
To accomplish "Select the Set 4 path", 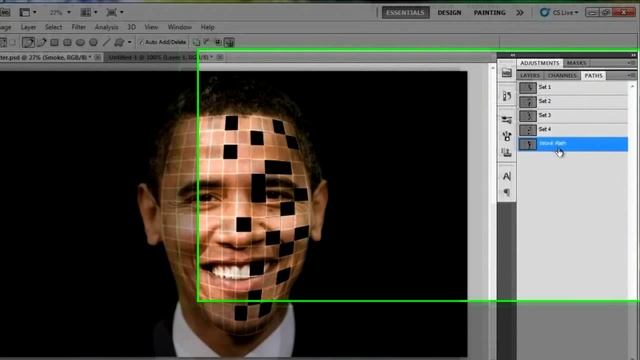I will [573, 129].
